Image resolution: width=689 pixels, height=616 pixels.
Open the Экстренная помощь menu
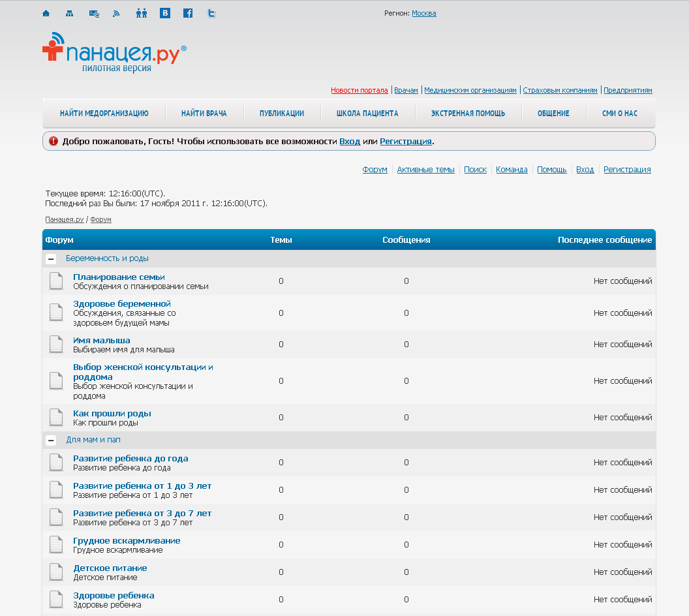[468, 114]
